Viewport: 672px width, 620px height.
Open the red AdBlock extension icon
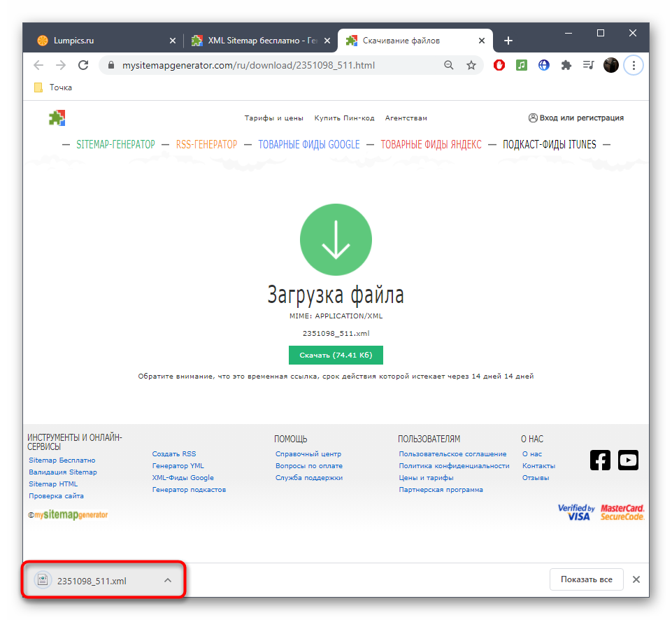[499, 65]
